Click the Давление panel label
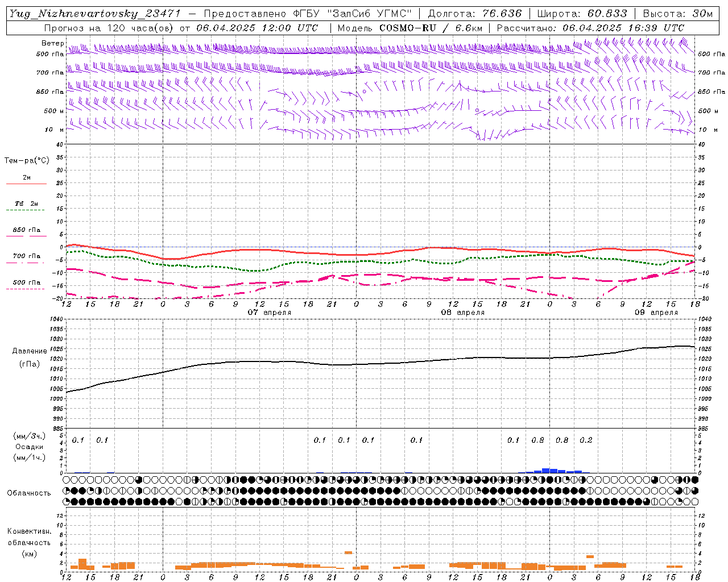The width and height of the screenshot is (728, 582). point(30,351)
